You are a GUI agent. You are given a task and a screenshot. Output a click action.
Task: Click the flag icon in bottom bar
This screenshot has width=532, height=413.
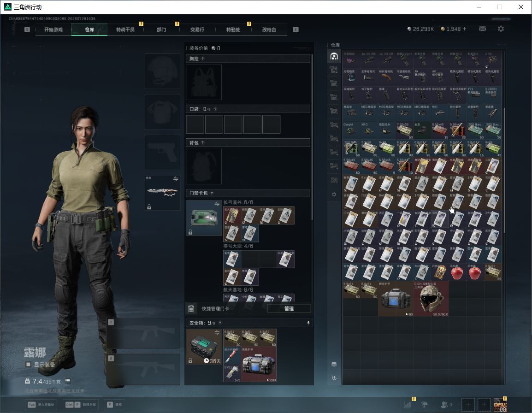coord(425,405)
